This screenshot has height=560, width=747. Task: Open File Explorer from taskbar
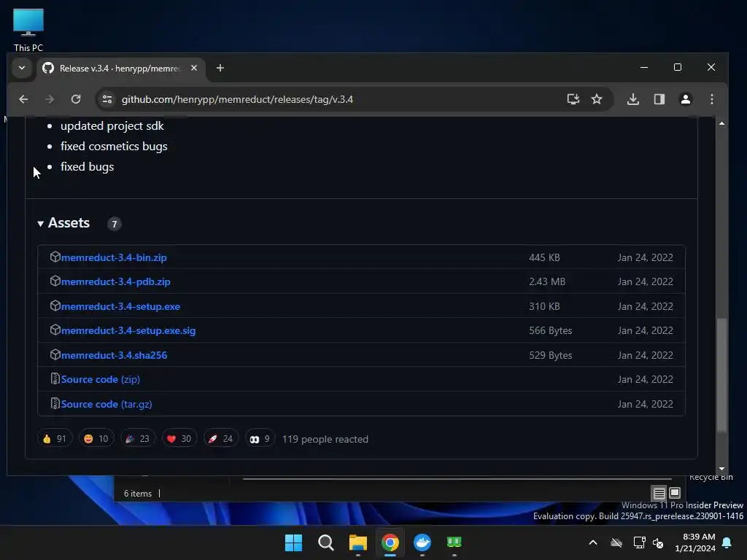(x=357, y=542)
